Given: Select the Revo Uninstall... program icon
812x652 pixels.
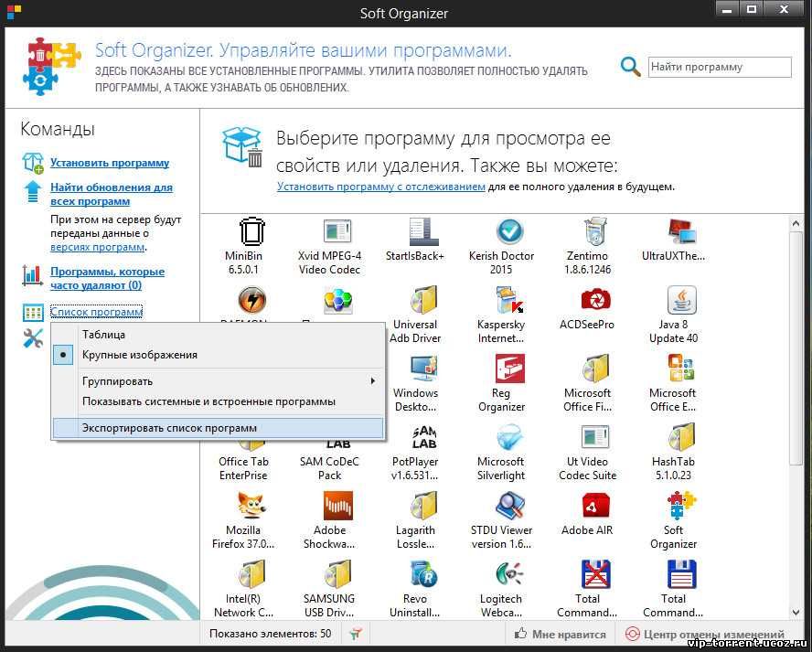Looking at the screenshot, I should [x=423, y=574].
